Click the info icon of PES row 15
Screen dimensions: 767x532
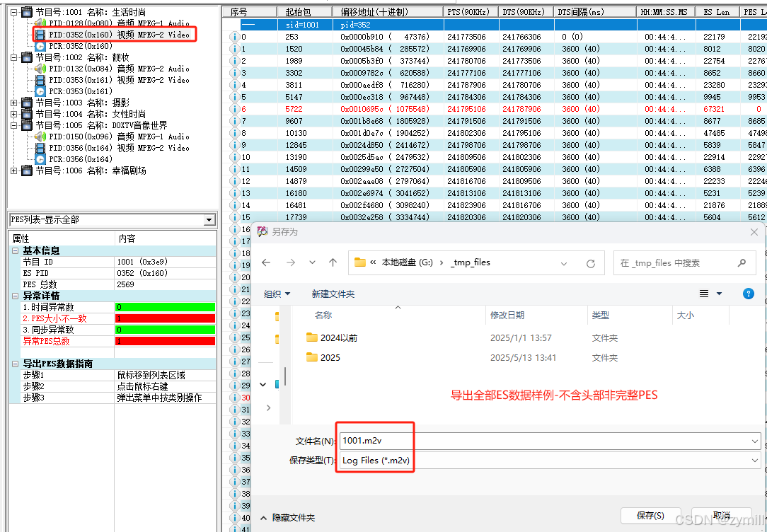point(234,217)
